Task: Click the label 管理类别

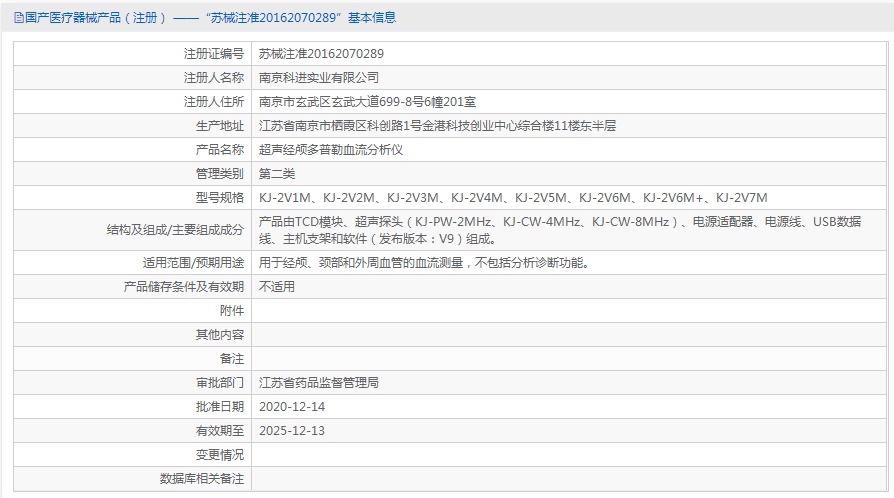Action: (220, 173)
